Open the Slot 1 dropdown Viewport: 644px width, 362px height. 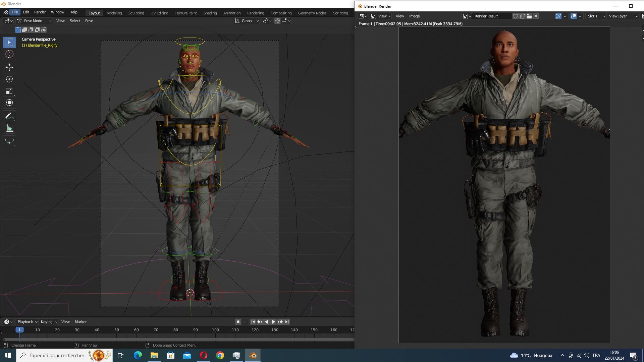pyautogui.click(x=596, y=16)
